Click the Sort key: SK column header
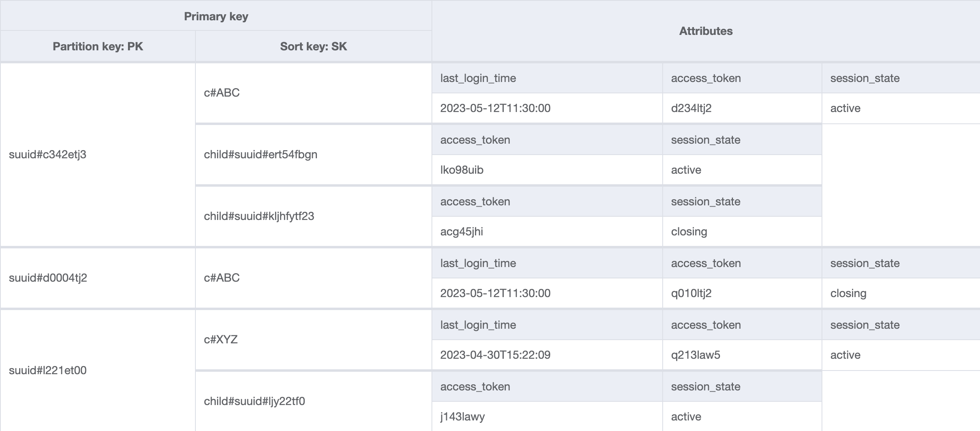The width and height of the screenshot is (980, 431). click(313, 46)
